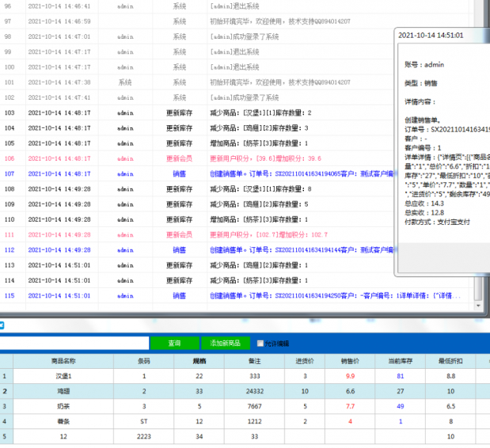Select product table row header 5
The height and width of the screenshot is (448, 490).
[x=5, y=436]
